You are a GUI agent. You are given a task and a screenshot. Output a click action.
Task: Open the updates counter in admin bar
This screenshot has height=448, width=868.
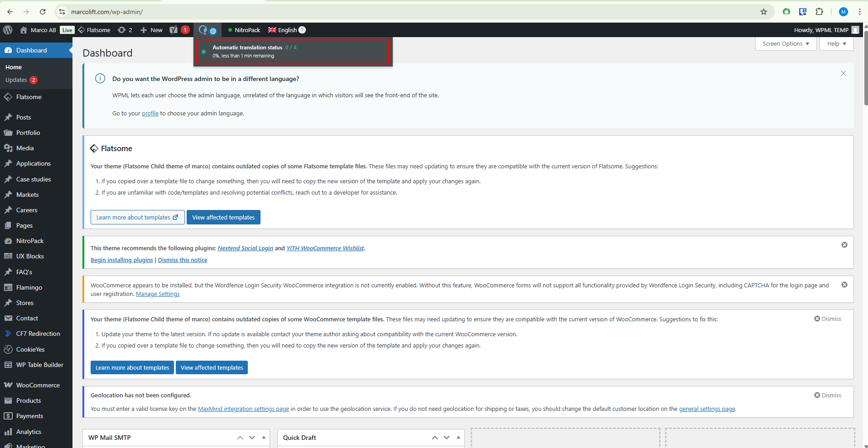pos(125,30)
